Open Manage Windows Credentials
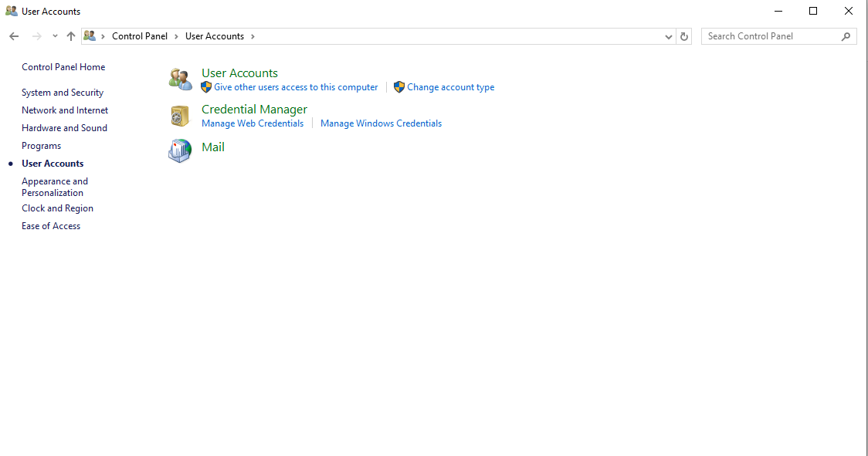This screenshot has height=456, width=868. (381, 123)
